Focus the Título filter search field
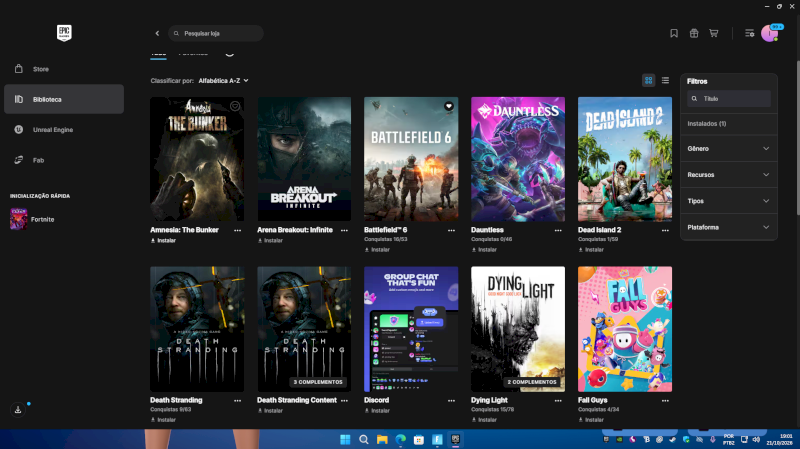This screenshot has height=449, width=800. tap(729, 98)
